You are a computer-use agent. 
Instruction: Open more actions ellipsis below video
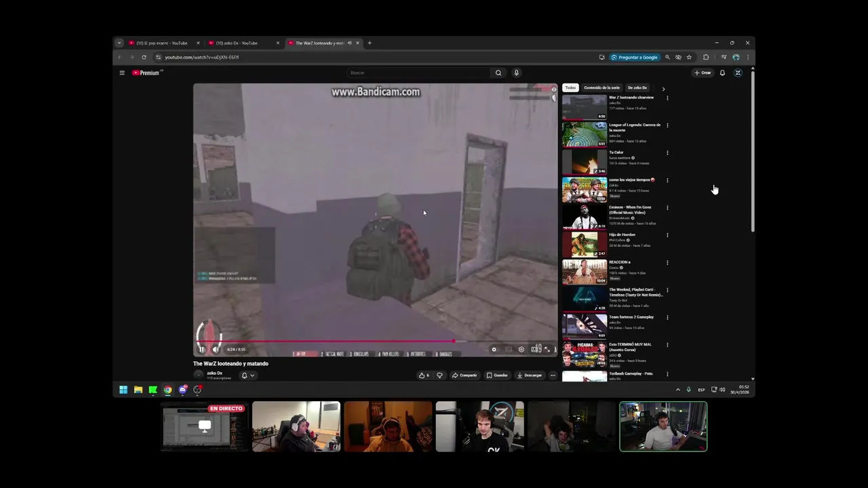(x=553, y=375)
